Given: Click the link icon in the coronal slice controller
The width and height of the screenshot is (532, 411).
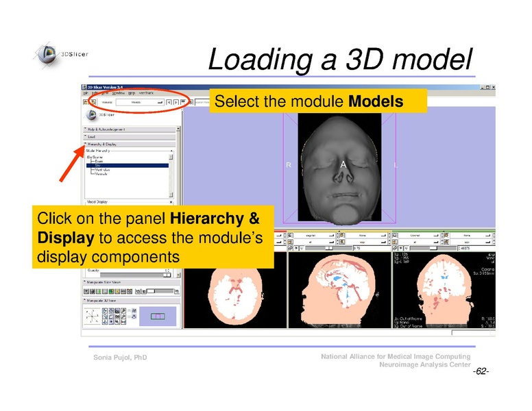Looking at the screenshot, I should (396, 248).
